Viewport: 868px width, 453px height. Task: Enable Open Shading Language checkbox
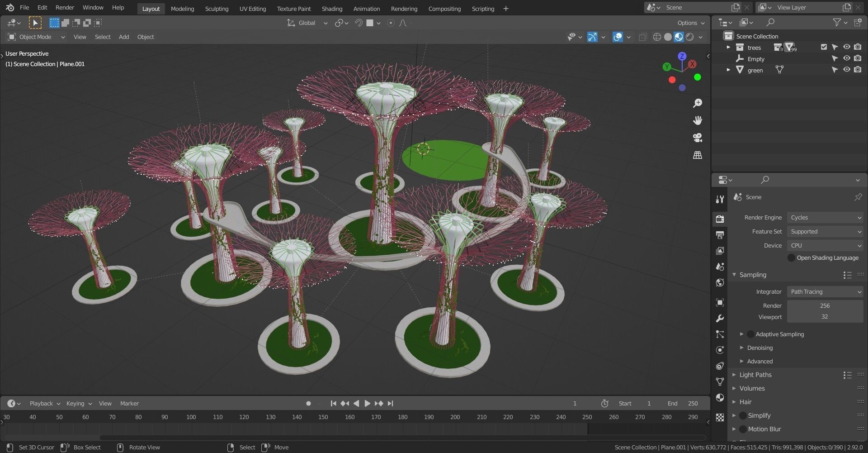(791, 257)
